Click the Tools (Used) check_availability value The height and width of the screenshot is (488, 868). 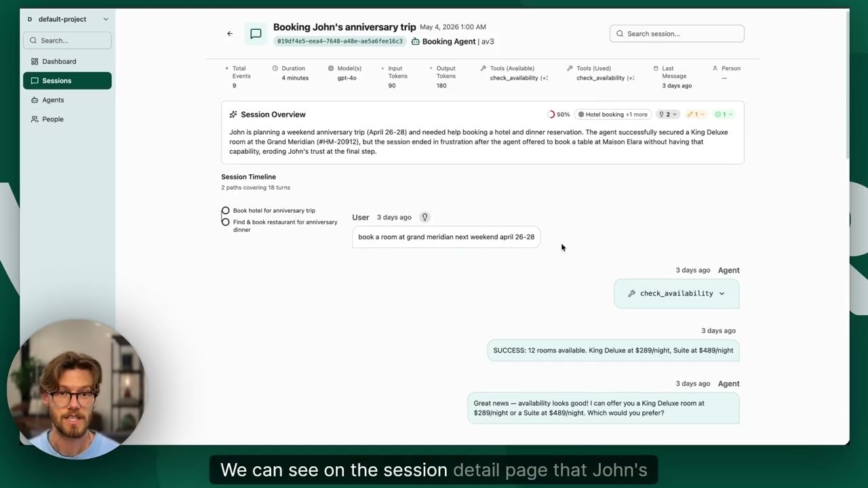point(606,78)
